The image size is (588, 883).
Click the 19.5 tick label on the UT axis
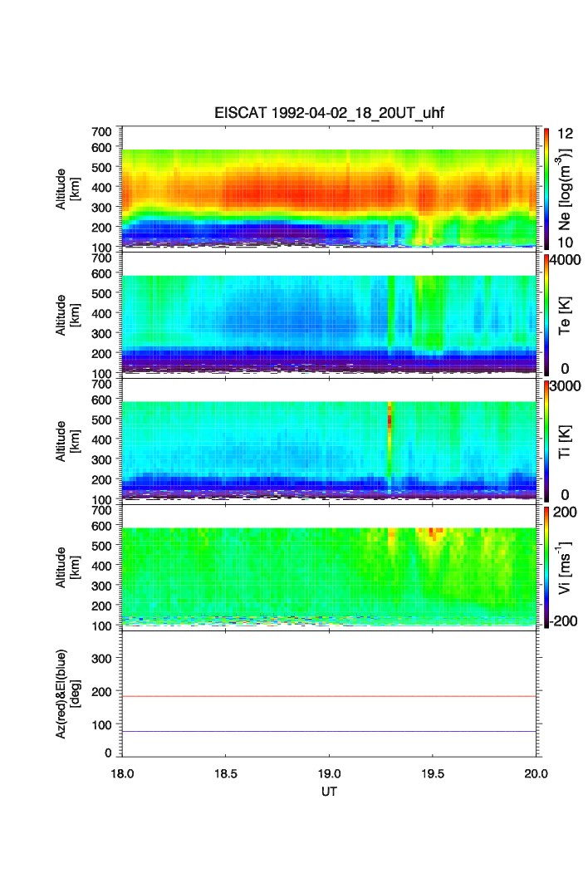(433, 773)
